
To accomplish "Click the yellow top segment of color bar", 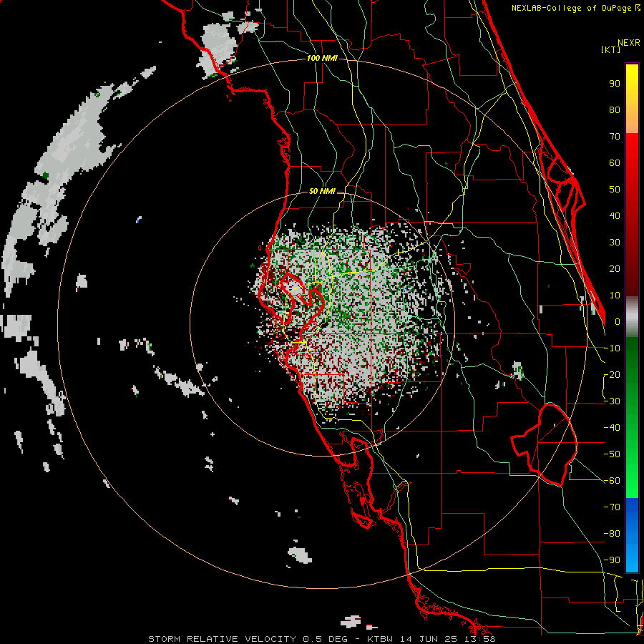I will (632, 99).
